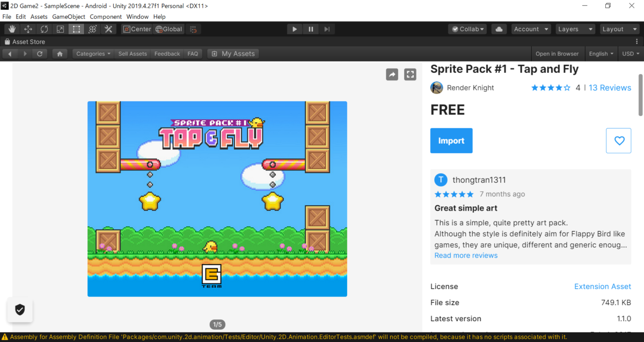Image resolution: width=644 pixels, height=342 pixels.
Task: Open the Assets menu
Action: point(39,17)
